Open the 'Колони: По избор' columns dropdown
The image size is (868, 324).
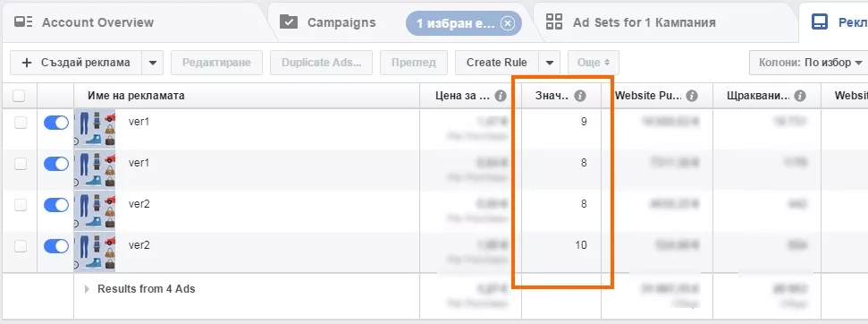808,63
